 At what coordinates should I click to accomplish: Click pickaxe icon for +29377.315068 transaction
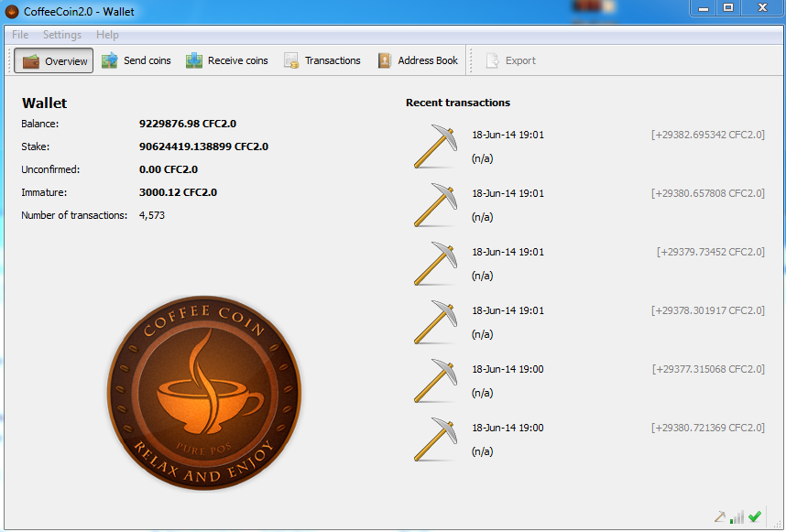click(x=436, y=380)
